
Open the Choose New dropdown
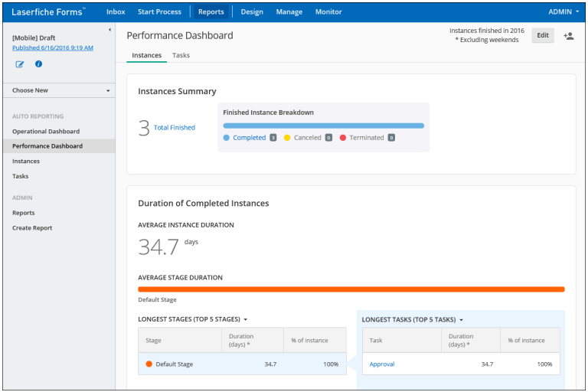(x=59, y=90)
